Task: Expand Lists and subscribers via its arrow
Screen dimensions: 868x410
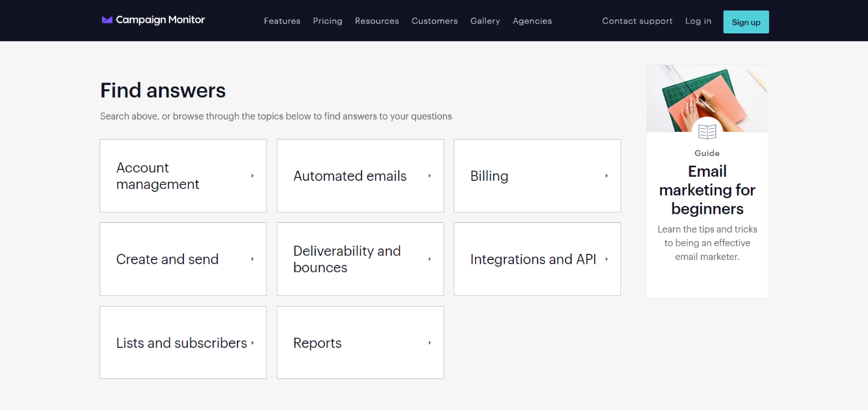Action: coord(252,343)
